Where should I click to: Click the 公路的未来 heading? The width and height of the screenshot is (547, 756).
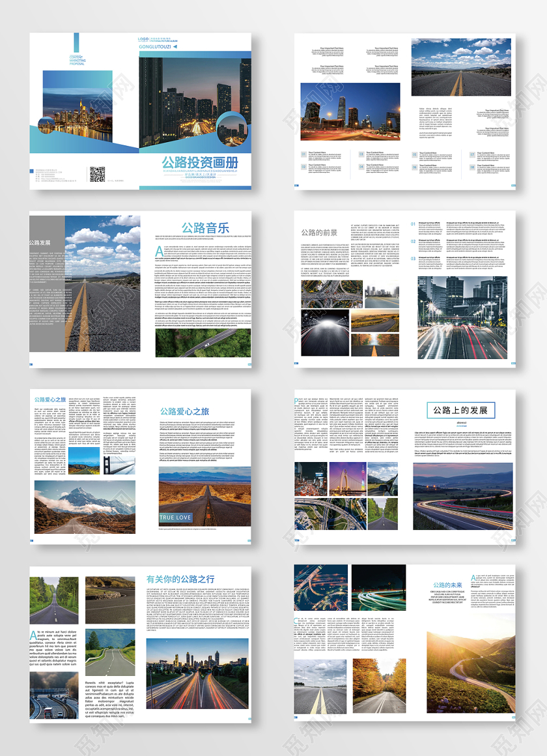coord(448,585)
